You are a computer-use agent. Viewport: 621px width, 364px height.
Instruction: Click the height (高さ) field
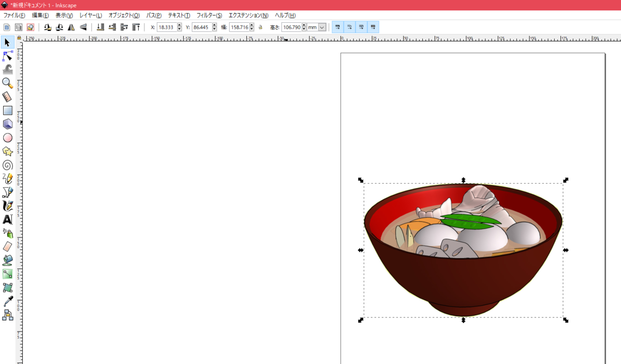click(x=291, y=27)
